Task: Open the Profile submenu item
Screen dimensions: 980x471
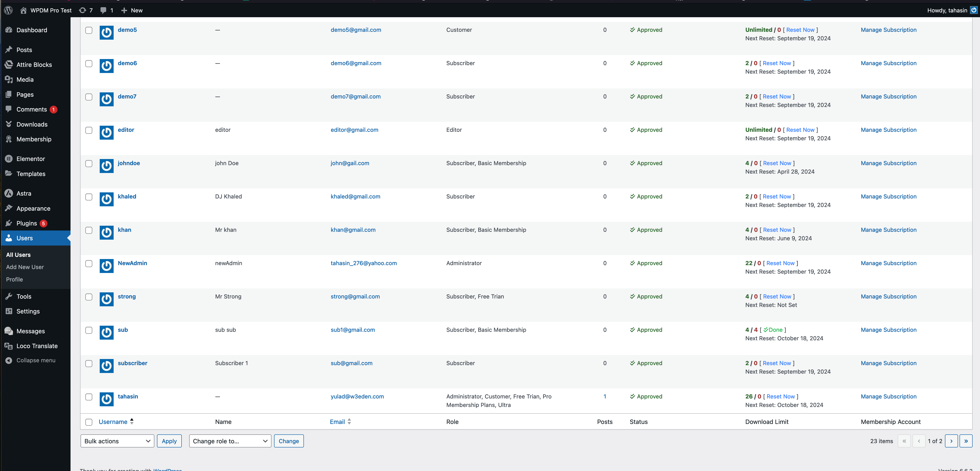Action: [x=14, y=279]
